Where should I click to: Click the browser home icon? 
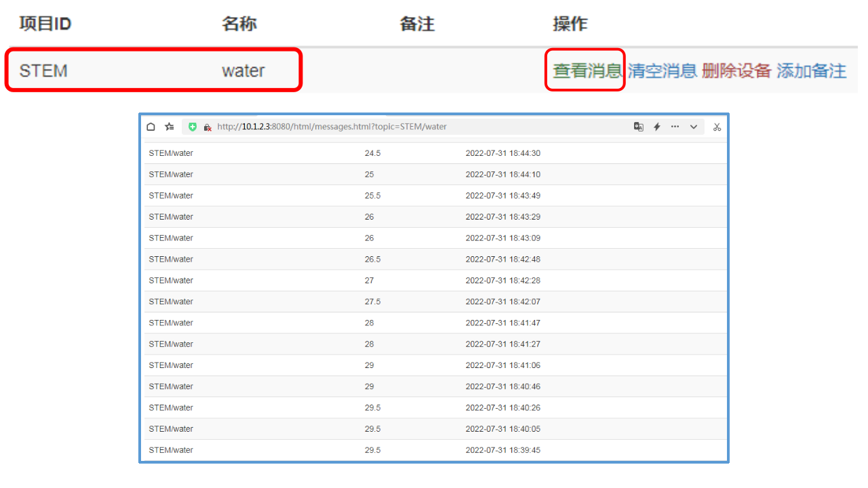[151, 127]
